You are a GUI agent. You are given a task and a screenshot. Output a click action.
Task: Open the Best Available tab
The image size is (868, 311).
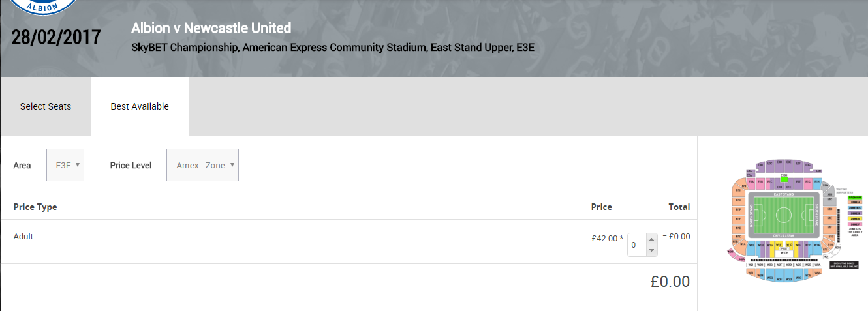140,106
